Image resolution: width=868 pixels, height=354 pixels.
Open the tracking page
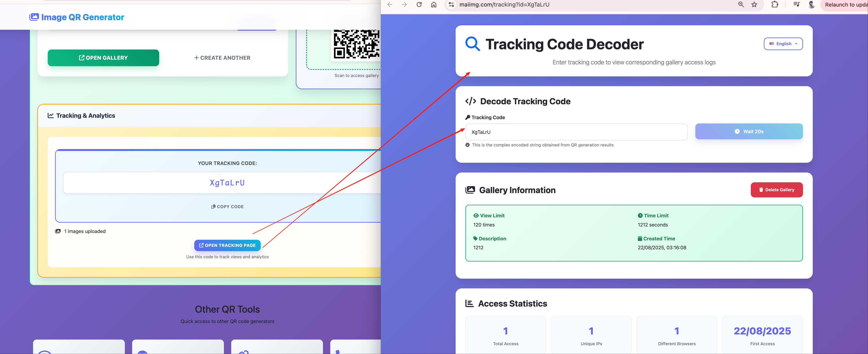[x=227, y=245]
